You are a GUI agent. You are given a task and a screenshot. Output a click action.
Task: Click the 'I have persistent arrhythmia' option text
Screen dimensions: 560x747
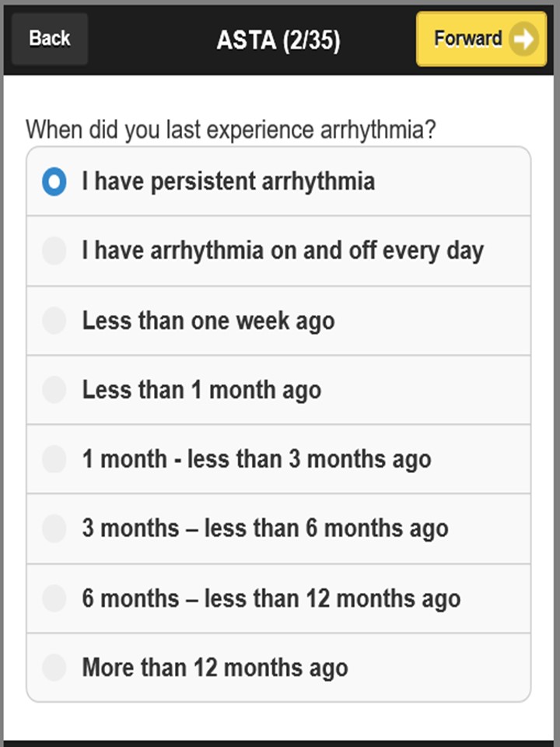(229, 181)
